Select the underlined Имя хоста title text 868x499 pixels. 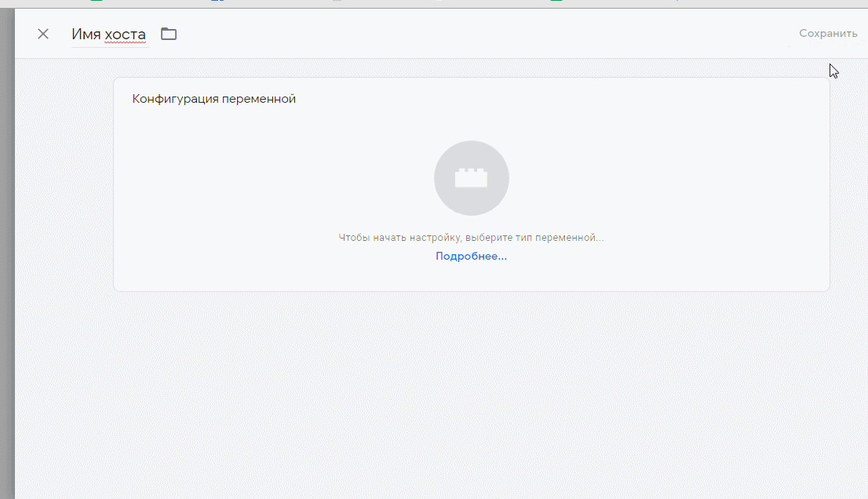point(110,34)
